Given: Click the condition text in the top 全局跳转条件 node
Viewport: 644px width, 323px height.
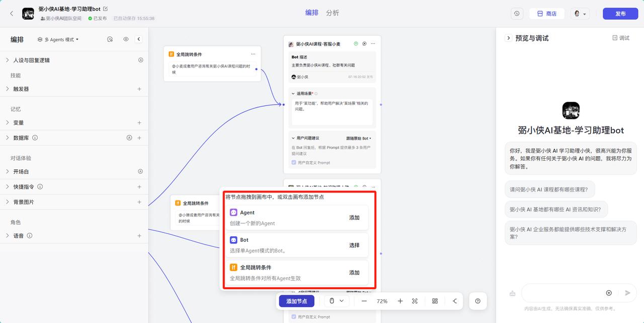Looking at the screenshot, I should 212,69.
